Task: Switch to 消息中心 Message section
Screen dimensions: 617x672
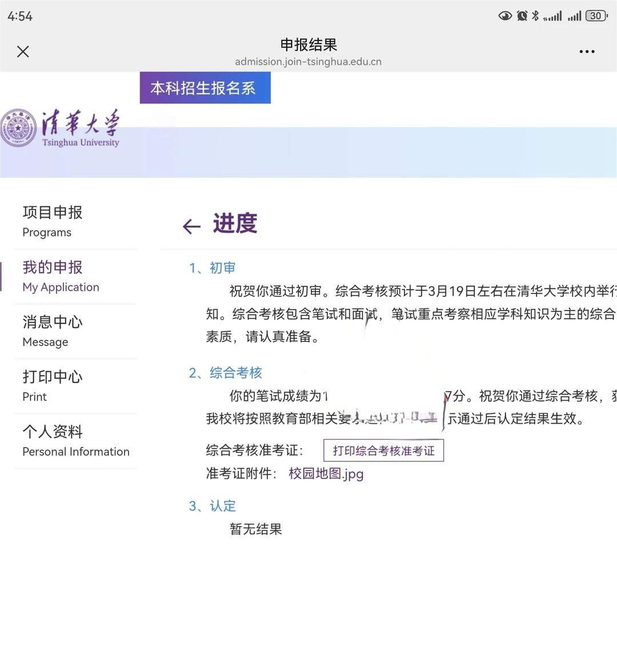Action: pyautogui.click(x=52, y=331)
